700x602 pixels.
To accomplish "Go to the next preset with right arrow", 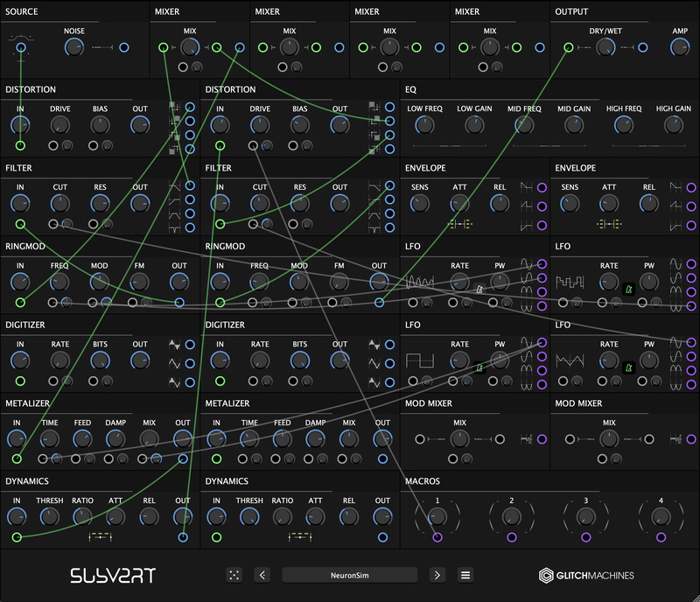I will coord(437,575).
